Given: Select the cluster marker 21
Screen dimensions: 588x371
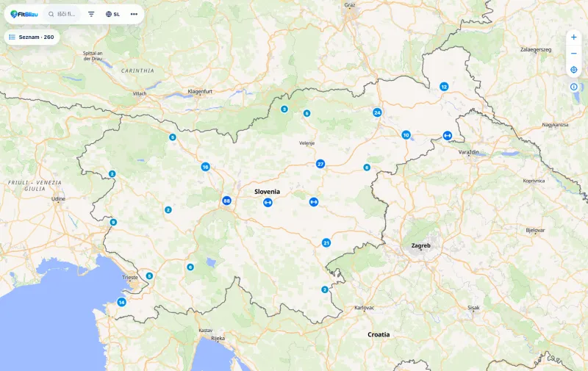Looking at the screenshot, I should click(326, 243).
